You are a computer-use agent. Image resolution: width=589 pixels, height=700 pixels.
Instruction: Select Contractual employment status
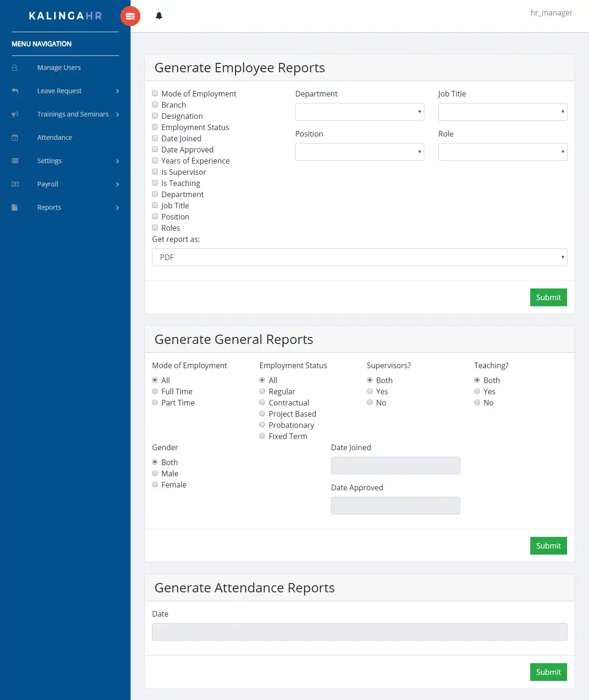coord(262,402)
